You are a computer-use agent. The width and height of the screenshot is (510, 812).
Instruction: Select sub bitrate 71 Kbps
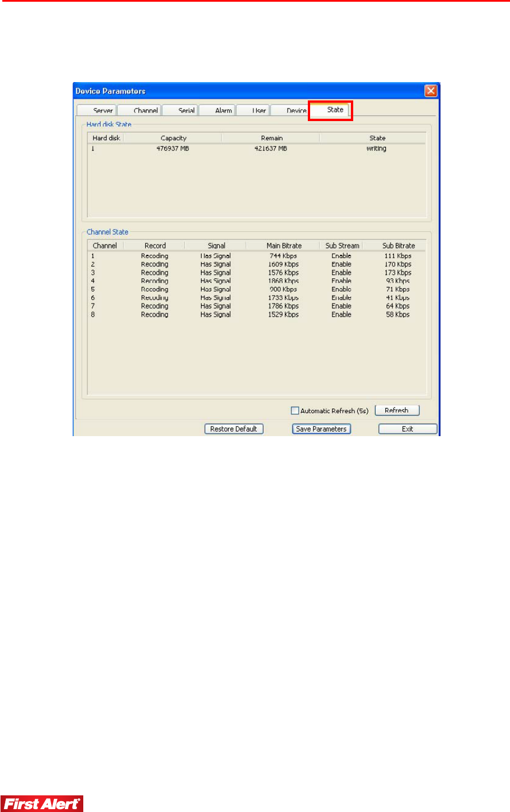tap(398, 289)
